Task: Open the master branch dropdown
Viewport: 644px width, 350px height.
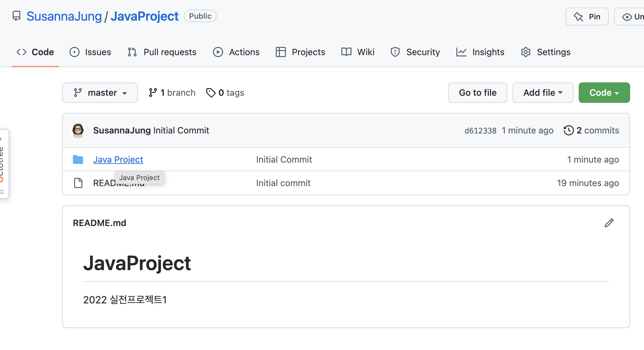Action: (100, 93)
